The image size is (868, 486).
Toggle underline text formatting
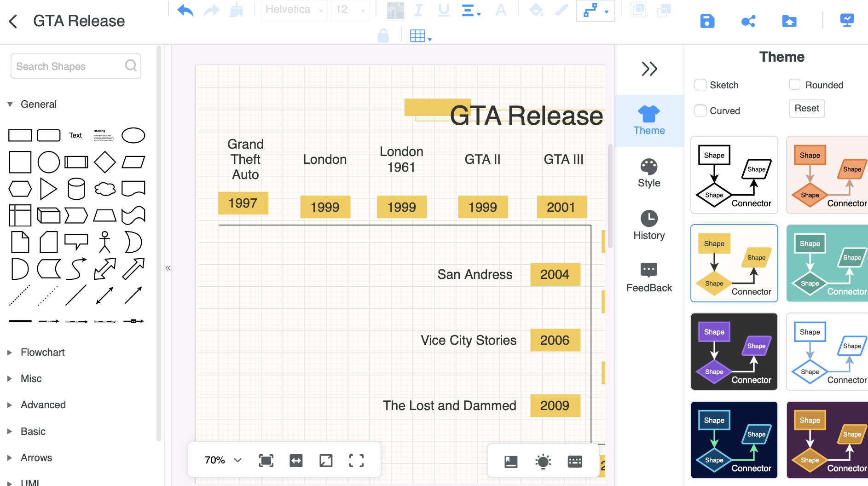[x=444, y=10]
